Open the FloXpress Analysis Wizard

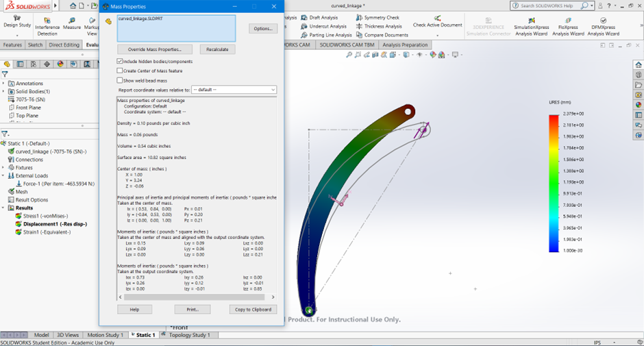pos(568,25)
